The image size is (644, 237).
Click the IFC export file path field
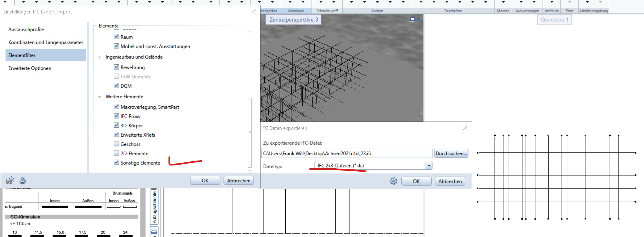pos(346,153)
